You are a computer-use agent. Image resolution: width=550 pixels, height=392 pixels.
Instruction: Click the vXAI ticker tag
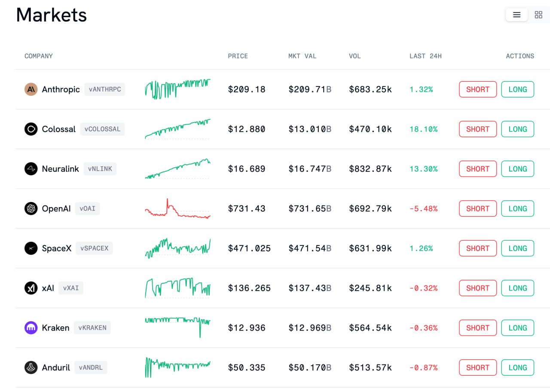click(x=71, y=288)
